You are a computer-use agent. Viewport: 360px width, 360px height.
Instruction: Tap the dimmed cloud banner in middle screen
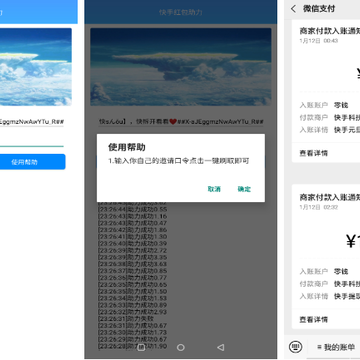click(181, 67)
